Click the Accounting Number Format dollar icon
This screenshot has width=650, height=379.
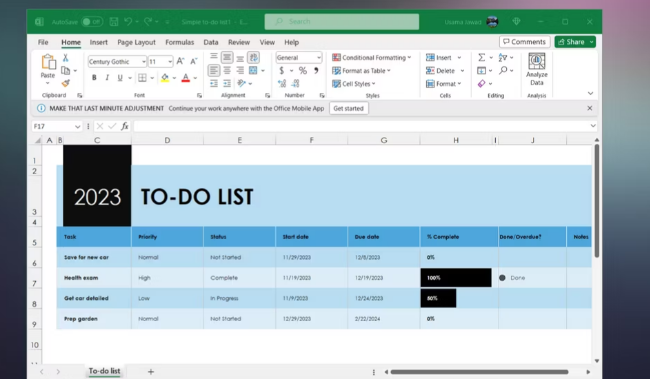click(x=281, y=70)
